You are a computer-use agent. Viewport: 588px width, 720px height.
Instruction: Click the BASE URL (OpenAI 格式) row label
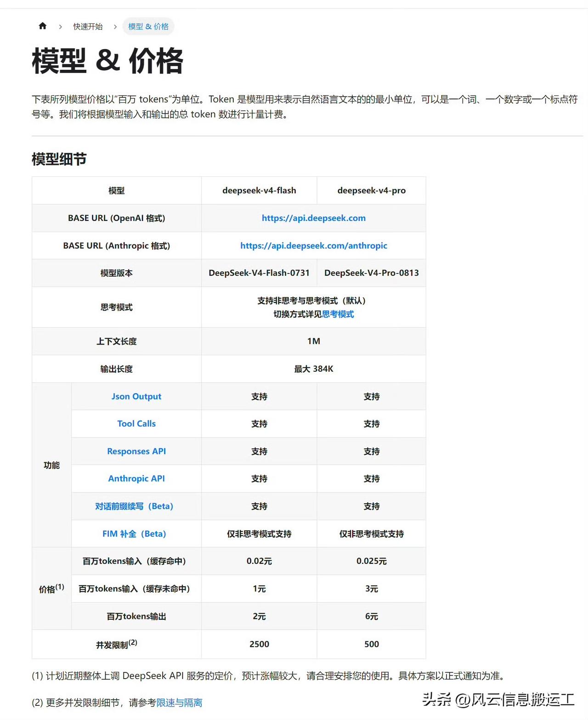coord(117,218)
